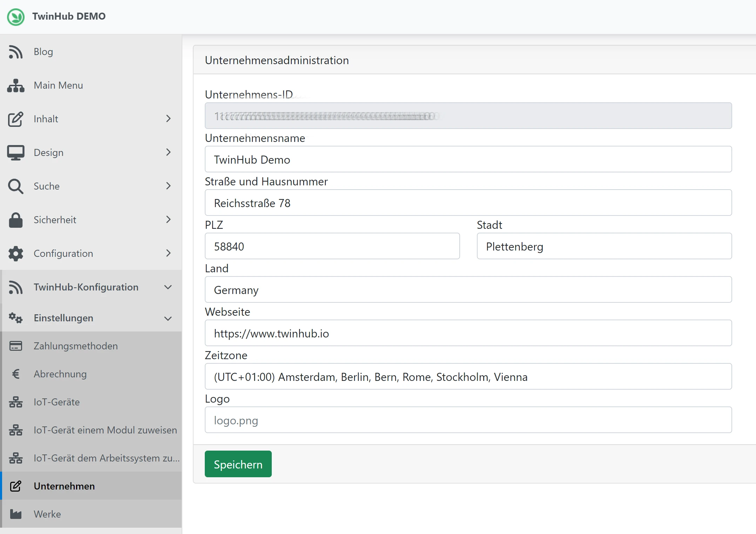Click the Configuration gear icon
The image size is (756, 534).
15,254
